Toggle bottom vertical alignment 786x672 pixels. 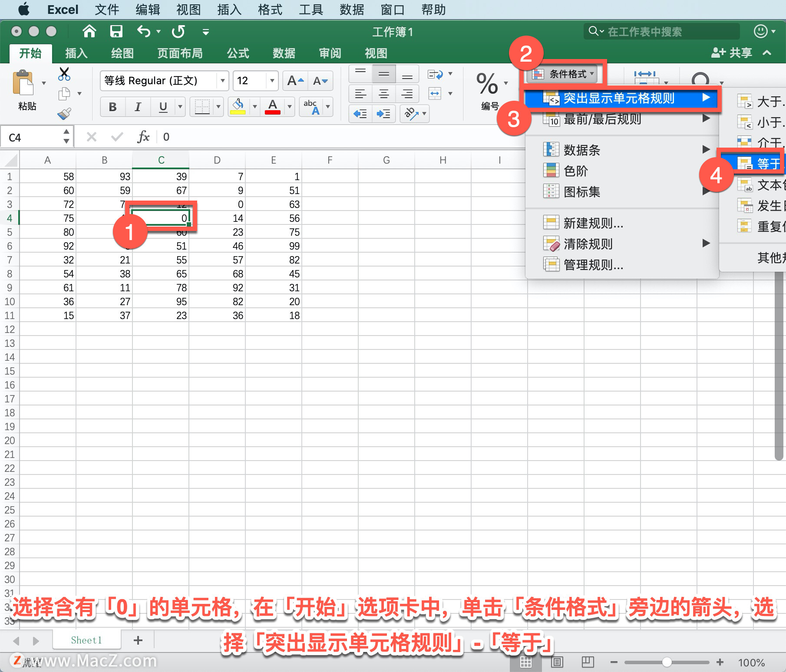tap(407, 75)
